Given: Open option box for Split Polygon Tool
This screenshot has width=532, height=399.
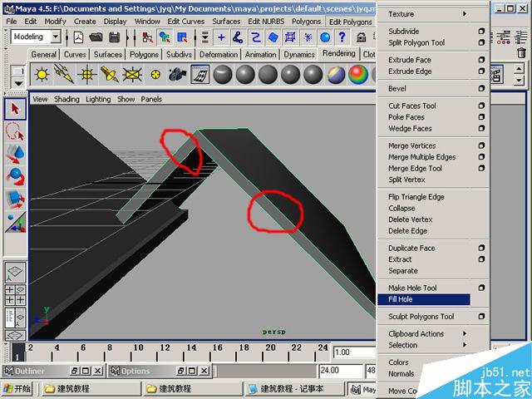Looking at the screenshot, I should (x=481, y=42).
